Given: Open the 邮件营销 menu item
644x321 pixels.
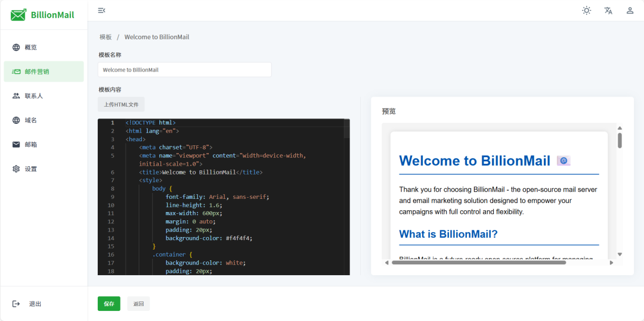Looking at the screenshot, I should [44, 71].
